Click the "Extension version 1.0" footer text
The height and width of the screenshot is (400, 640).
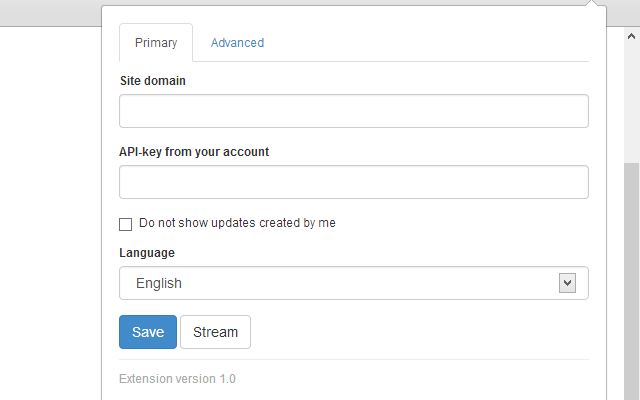pyautogui.click(x=177, y=379)
